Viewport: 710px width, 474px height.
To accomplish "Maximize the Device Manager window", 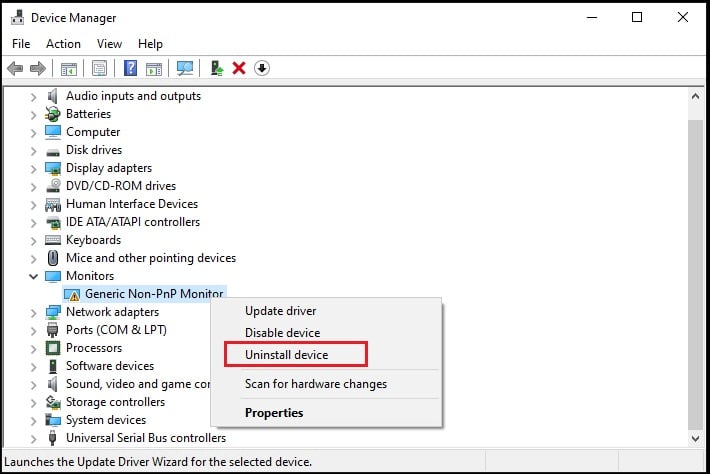I will click(x=637, y=17).
